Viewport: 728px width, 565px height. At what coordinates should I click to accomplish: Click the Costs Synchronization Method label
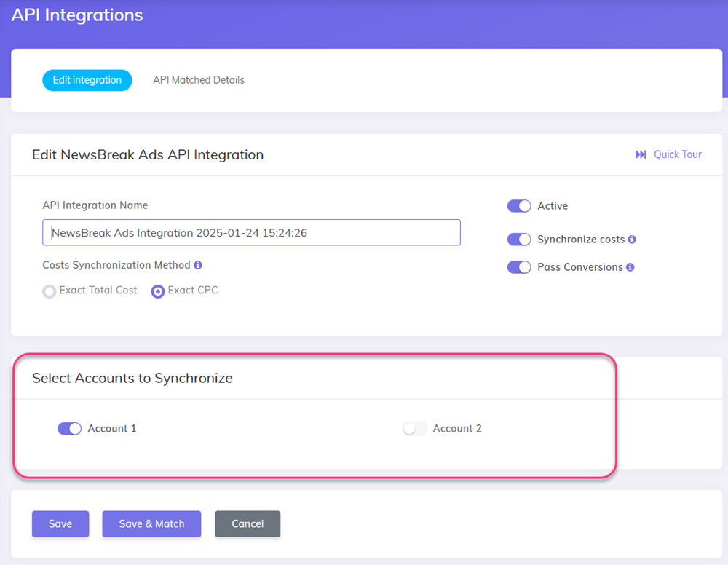click(116, 265)
